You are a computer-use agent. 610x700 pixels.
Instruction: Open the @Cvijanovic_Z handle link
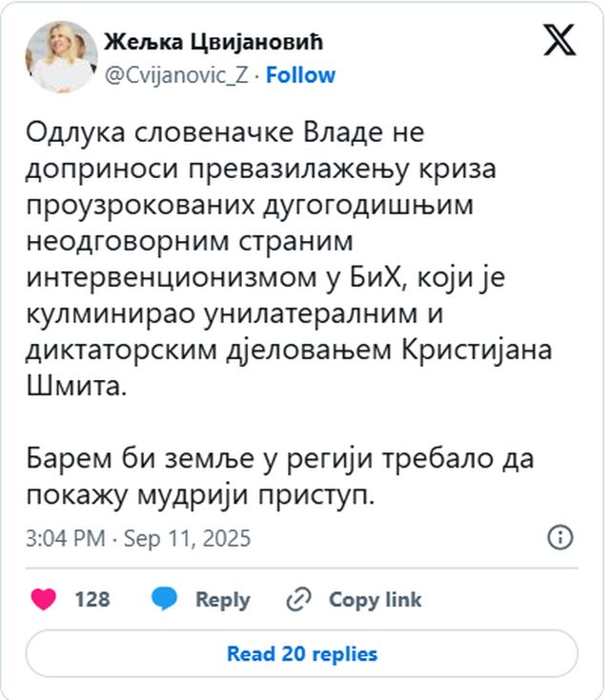click(x=174, y=74)
